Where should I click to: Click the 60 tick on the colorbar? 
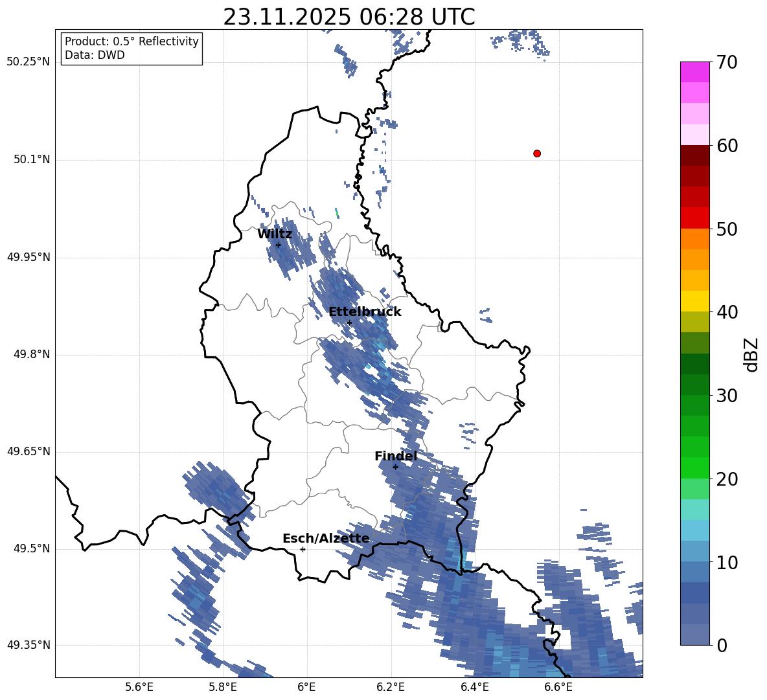[x=727, y=146]
